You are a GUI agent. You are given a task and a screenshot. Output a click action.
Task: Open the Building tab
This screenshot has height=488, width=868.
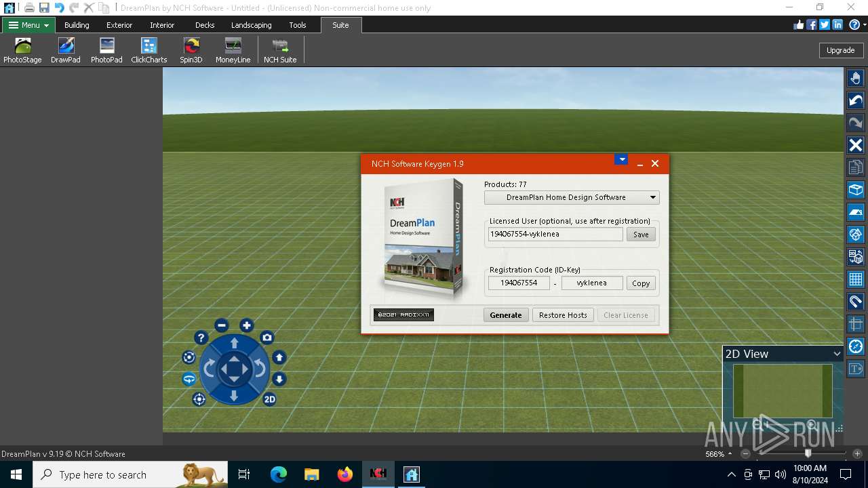pyautogui.click(x=77, y=25)
